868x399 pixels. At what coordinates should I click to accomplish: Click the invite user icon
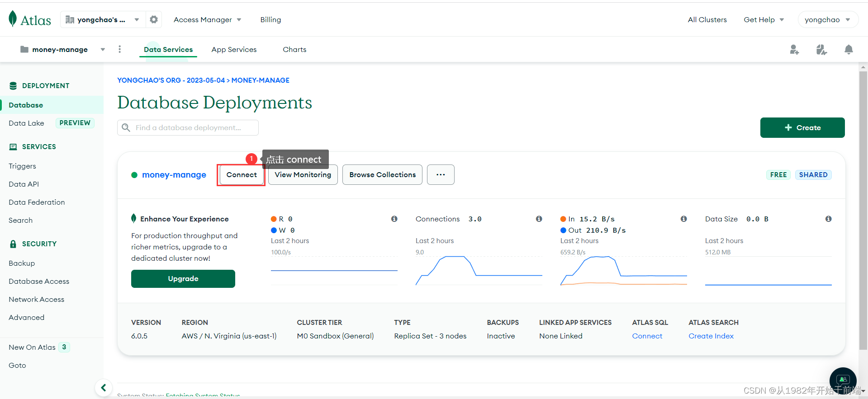coord(794,49)
